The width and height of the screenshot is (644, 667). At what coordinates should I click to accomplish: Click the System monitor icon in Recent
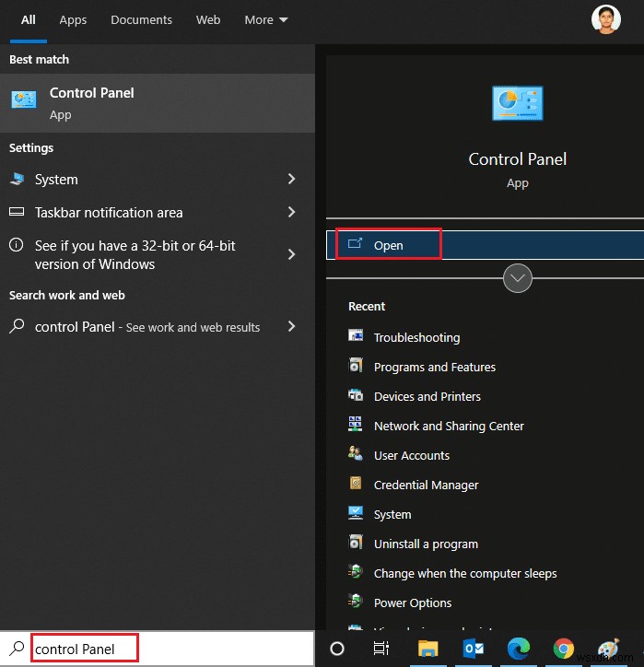tap(356, 512)
